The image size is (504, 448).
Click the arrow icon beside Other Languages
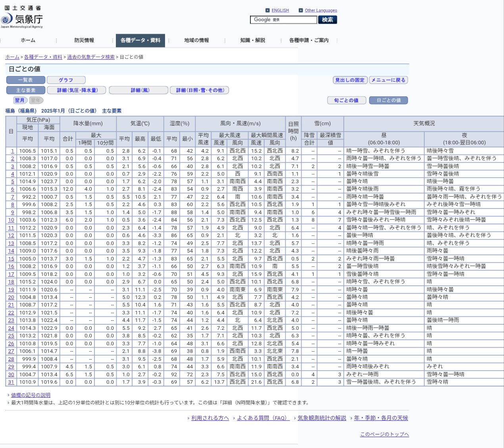(301, 10)
